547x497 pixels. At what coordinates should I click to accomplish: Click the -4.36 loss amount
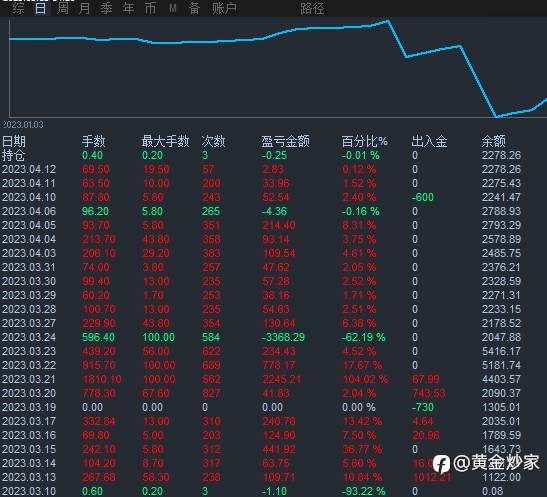tap(274, 211)
